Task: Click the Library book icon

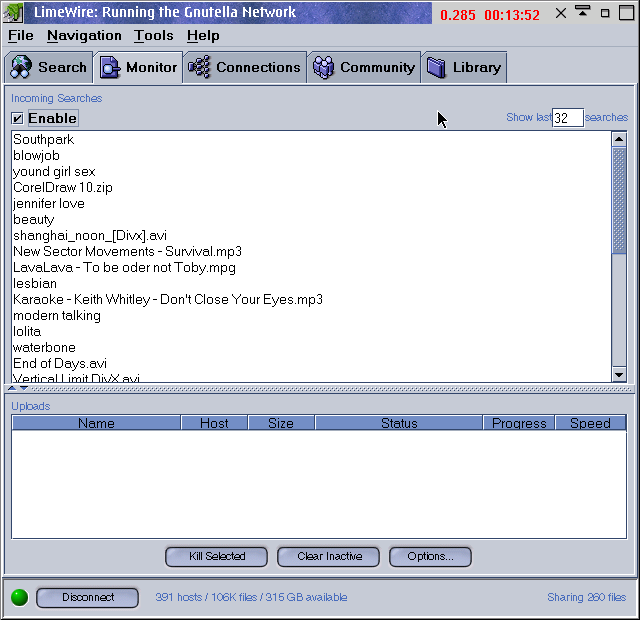Action: [436, 67]
